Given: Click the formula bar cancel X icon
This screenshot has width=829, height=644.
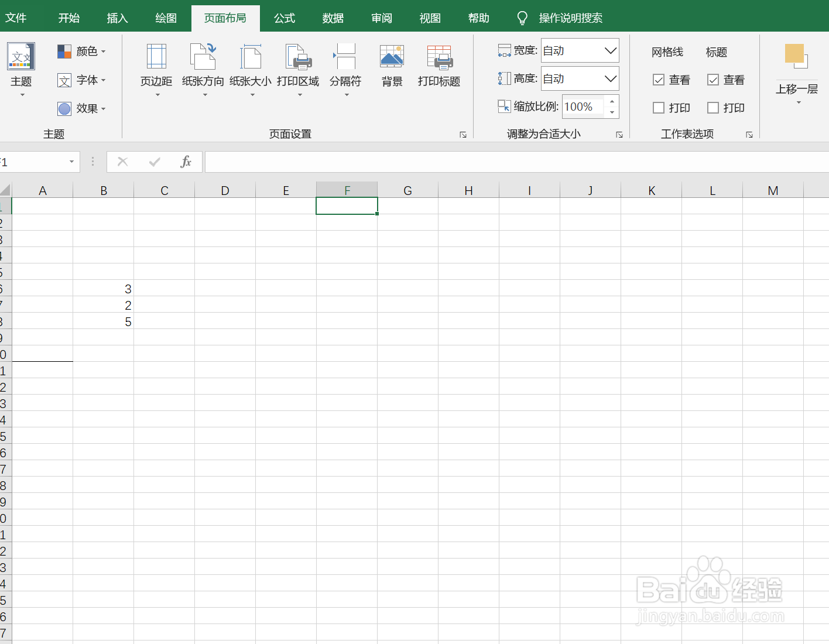Looking at the screenshot, I should tap(122, 162).
